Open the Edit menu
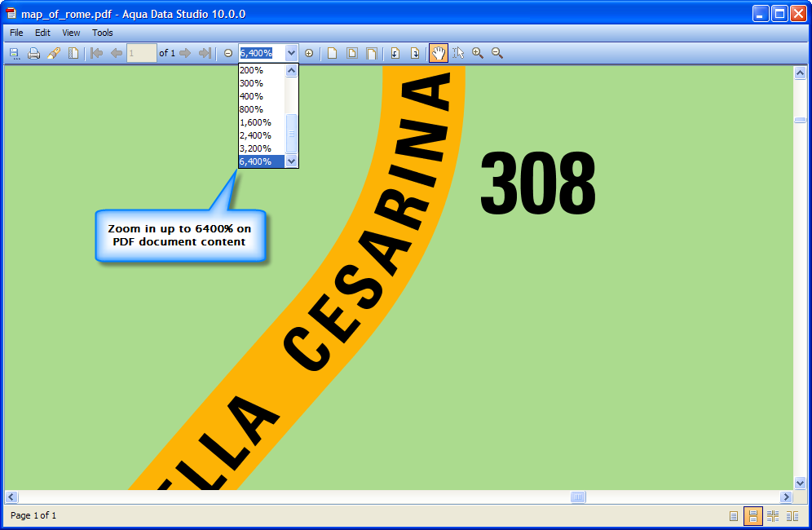Screen dimensions: 812x530 coord(42,33)
